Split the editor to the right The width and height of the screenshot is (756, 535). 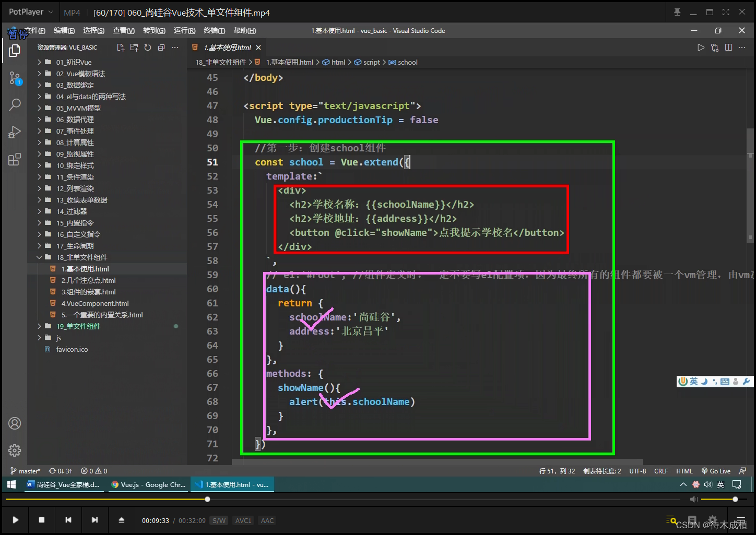(x=728, y=47)
